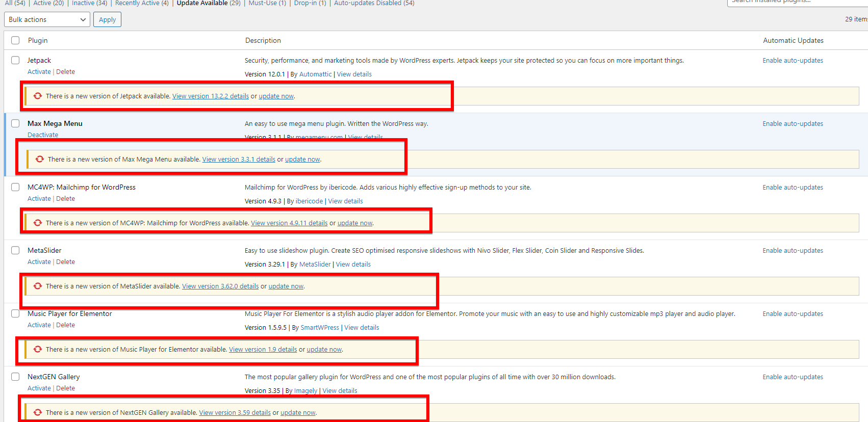Enable auto-updates for Music Player
868x422 pixels.
tap(793, 313)
